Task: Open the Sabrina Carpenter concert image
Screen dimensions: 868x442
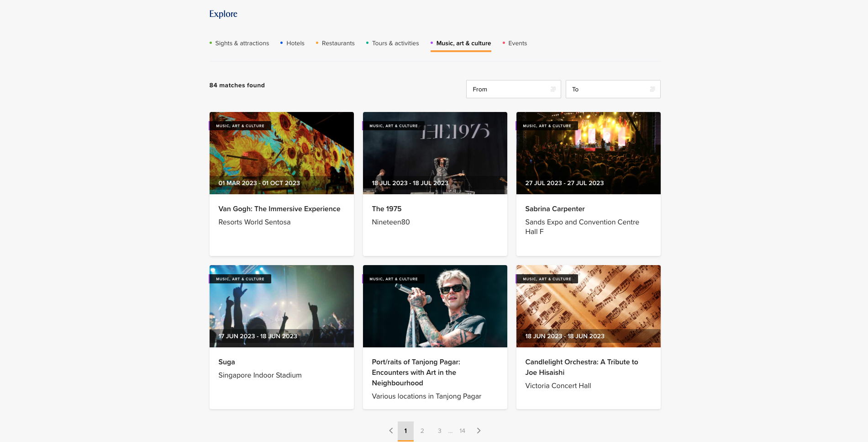Action: coord(588,153)
